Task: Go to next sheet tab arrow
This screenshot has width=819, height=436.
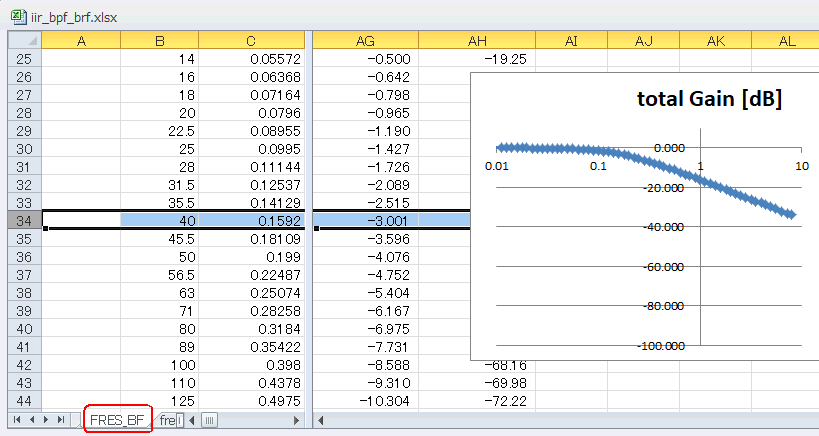Action: [x=46, y=420]
